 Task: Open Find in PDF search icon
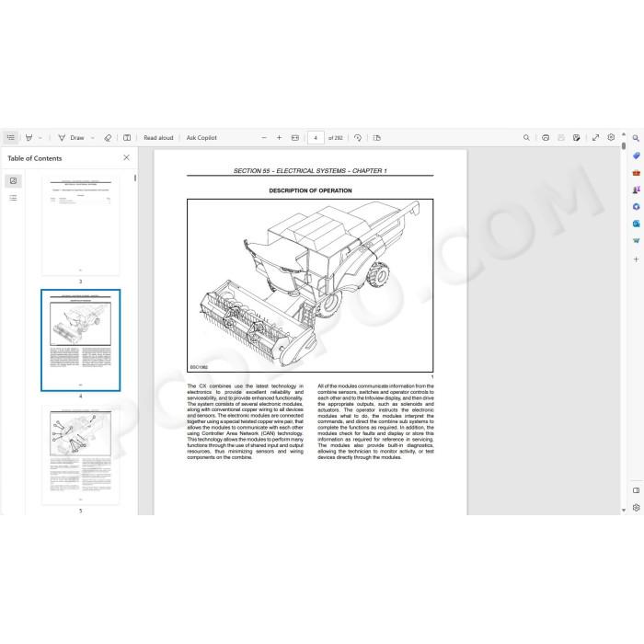(x=526, y=138)
